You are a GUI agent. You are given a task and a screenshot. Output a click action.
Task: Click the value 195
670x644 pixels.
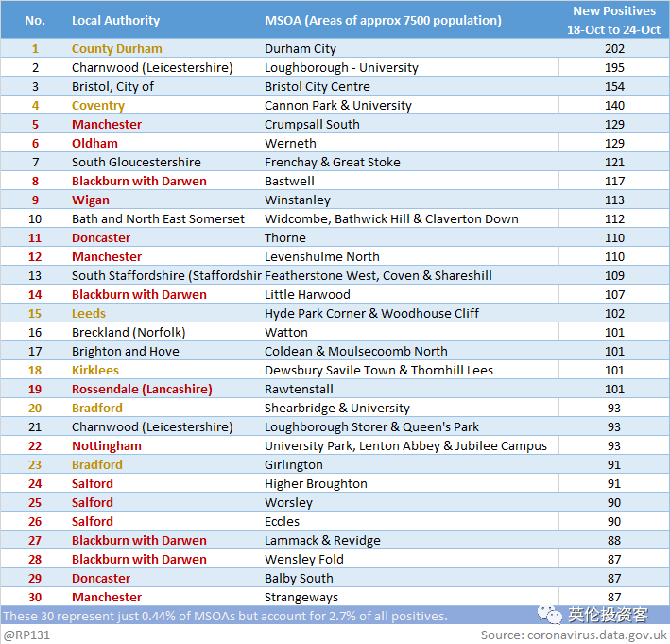(614, 67)
